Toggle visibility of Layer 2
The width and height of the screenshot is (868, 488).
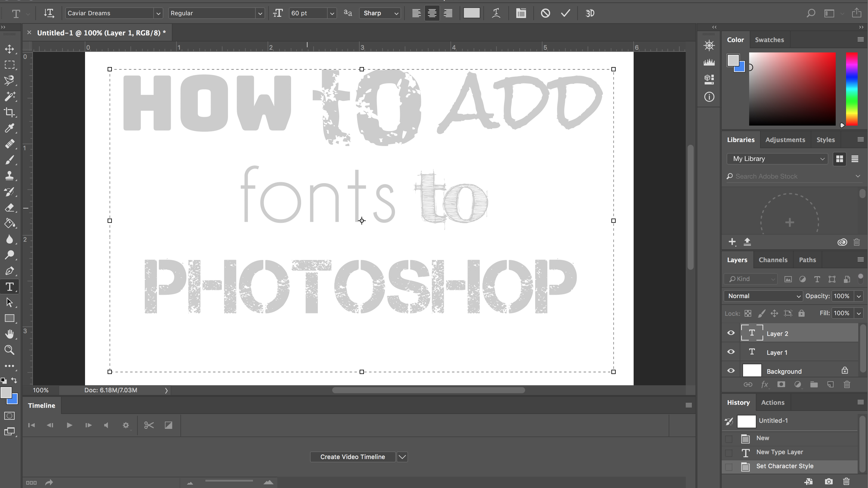pos(730,333)
